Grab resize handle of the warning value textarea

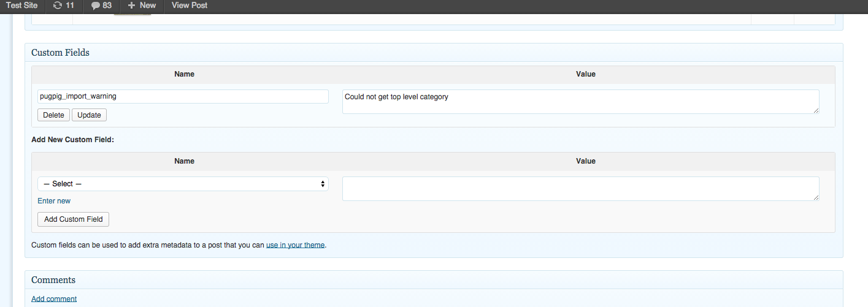coord(816,110)
